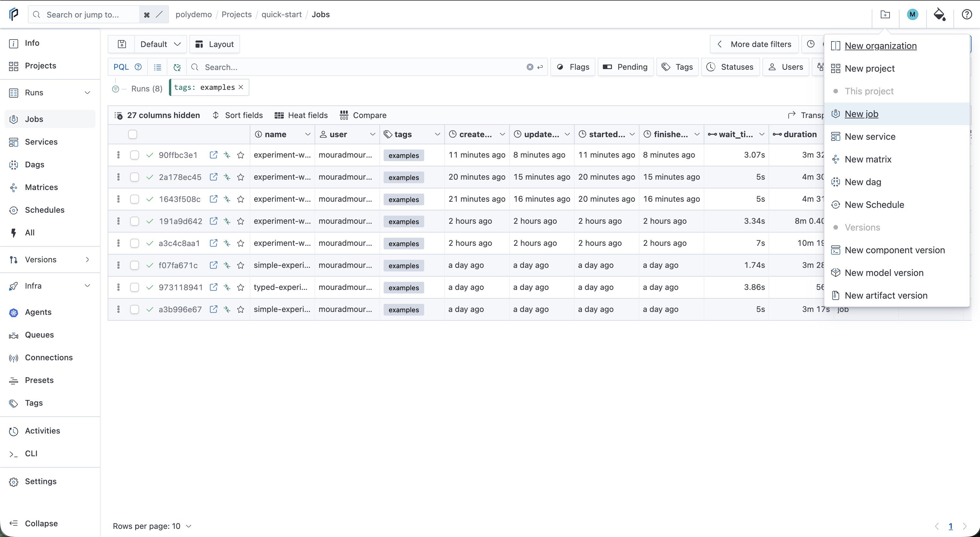Open the Default view dropdown

[161, 44]
